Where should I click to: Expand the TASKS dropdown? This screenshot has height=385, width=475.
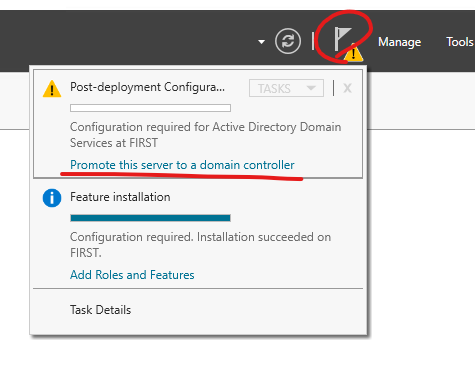click(286, 88)
